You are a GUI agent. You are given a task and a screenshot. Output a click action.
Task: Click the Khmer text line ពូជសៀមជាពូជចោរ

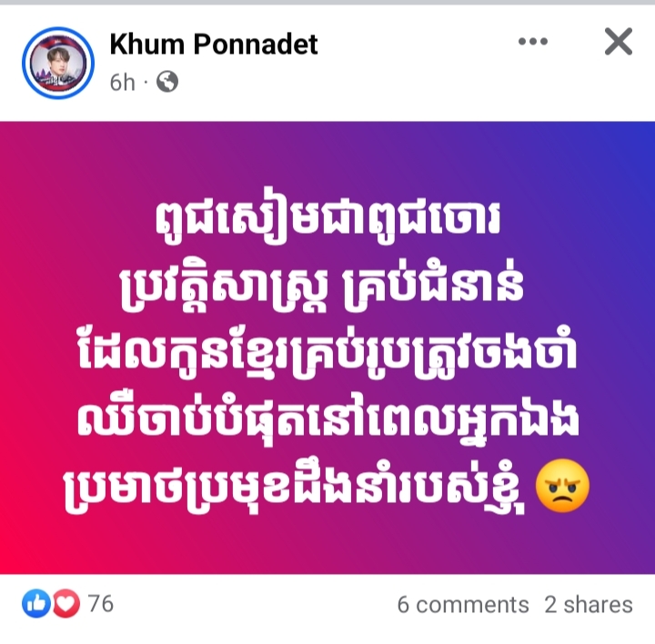(x=327, y=220)
